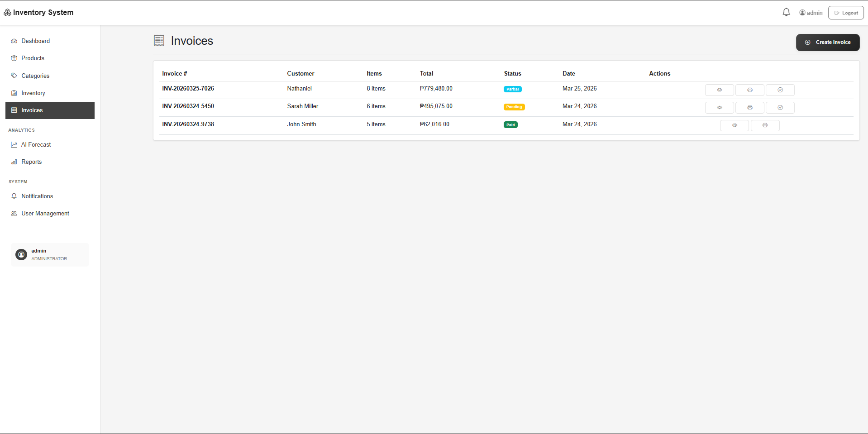The height and width of the screenshot is (434, 868).
Task: Open Reports in the analytics section
Action: click(x=31, y=162)
